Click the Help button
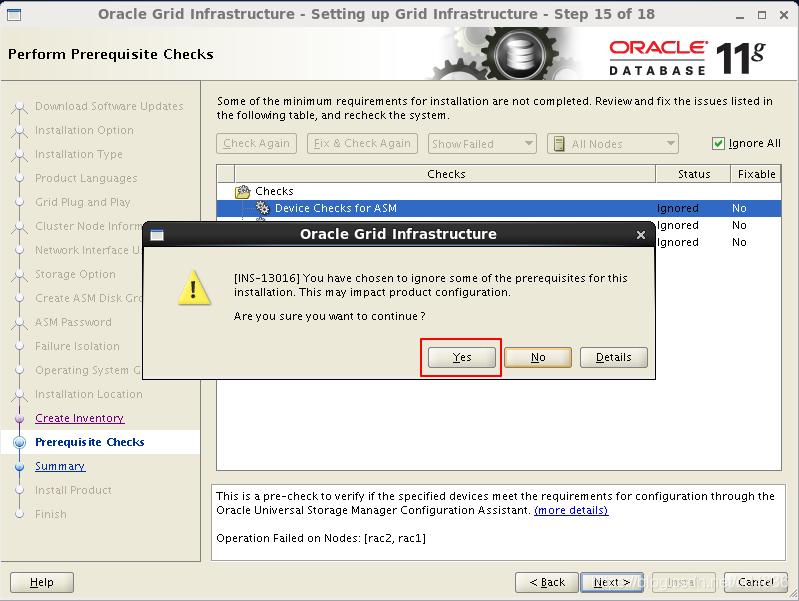The image size is (799, 601). [42, 582]
